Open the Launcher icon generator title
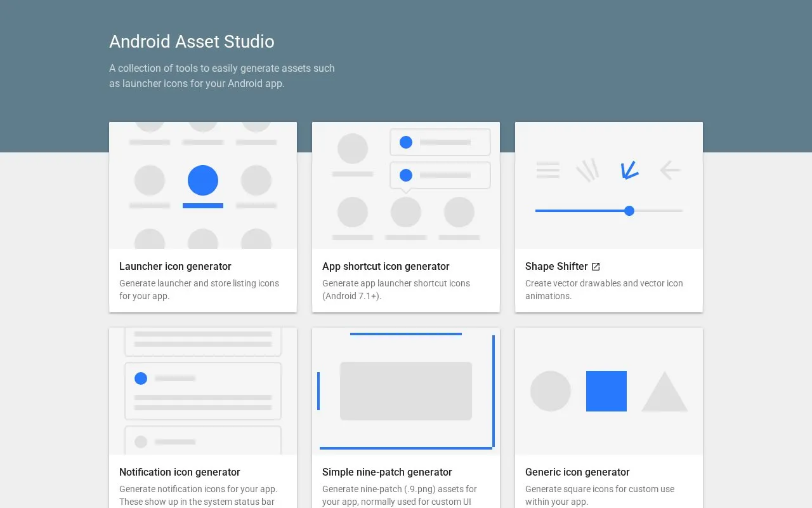 click(x=175, y=267)
